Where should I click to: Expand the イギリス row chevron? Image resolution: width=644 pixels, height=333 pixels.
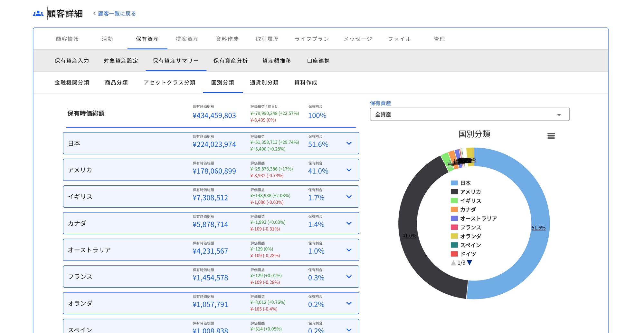349,197
